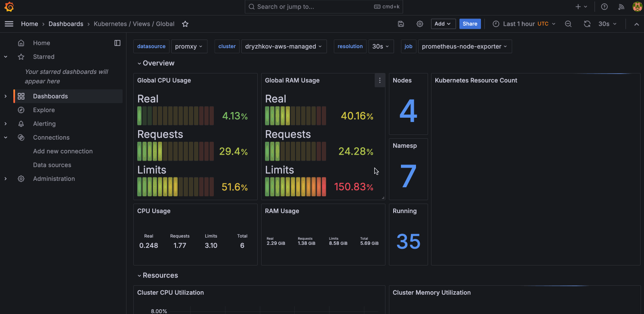Open the auto-refresh 30s interval dropdown
Screen dimensions: 644x314
click(x=607, y=24)
